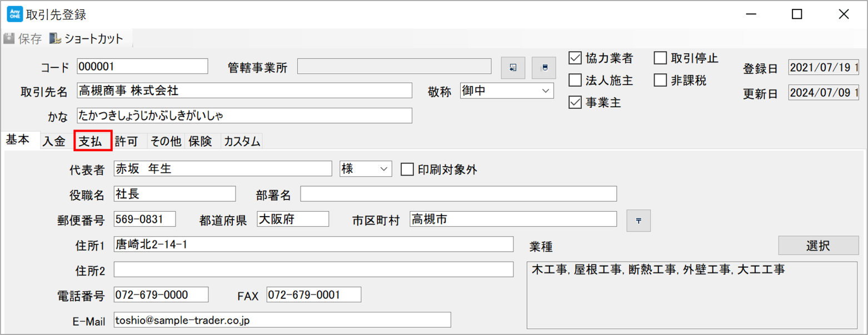Open the ショートカット toolbar item
868x335 pixels.
point(87,39)
